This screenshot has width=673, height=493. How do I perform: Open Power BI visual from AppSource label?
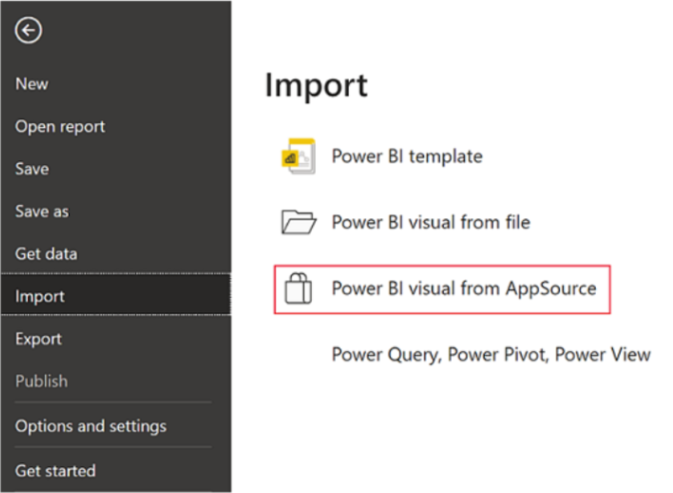(x=463, y=289)
